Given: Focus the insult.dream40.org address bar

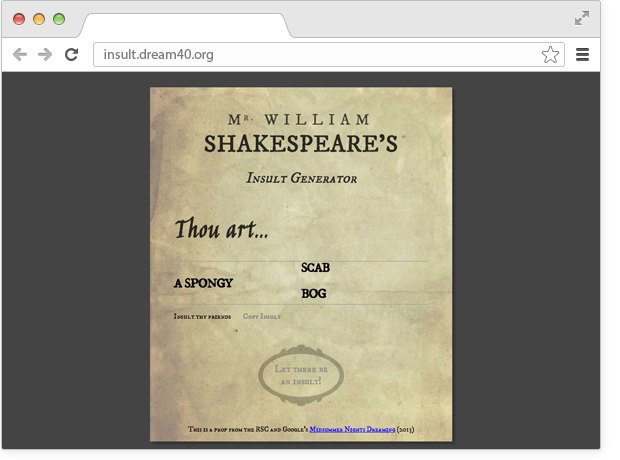Looking at the screenshot, I should click(320, 54).
